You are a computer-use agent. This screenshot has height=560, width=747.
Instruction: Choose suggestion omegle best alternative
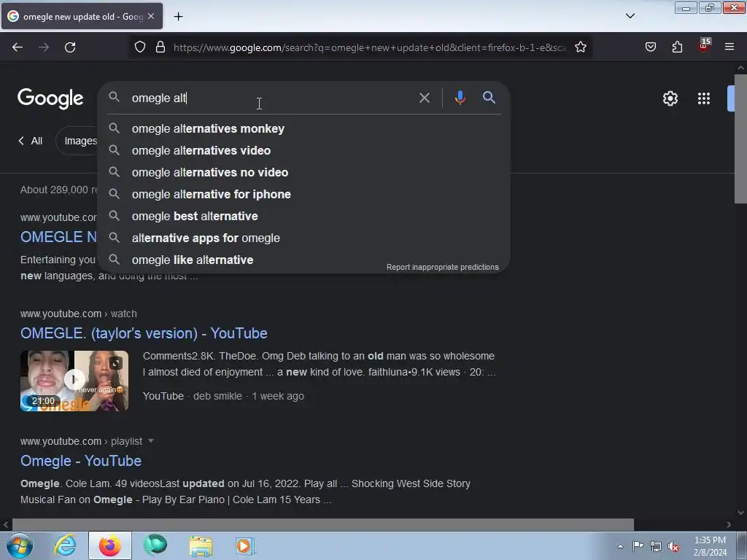click(303, 216)
